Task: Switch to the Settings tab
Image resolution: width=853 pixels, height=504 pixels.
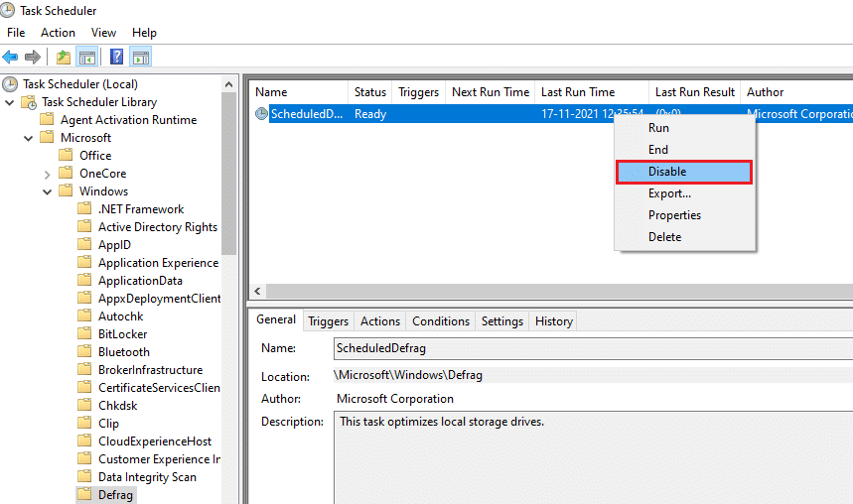Action: pos(502,321)
